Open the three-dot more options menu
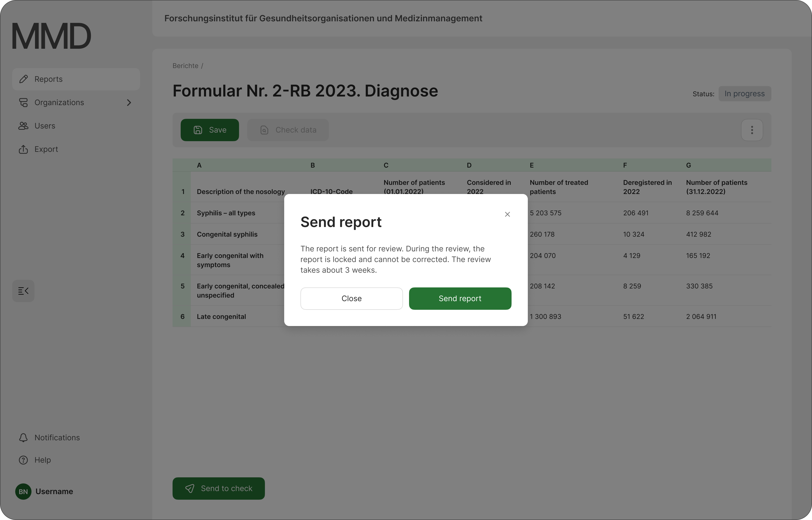The image size is (812, 520). click(752, 130)
